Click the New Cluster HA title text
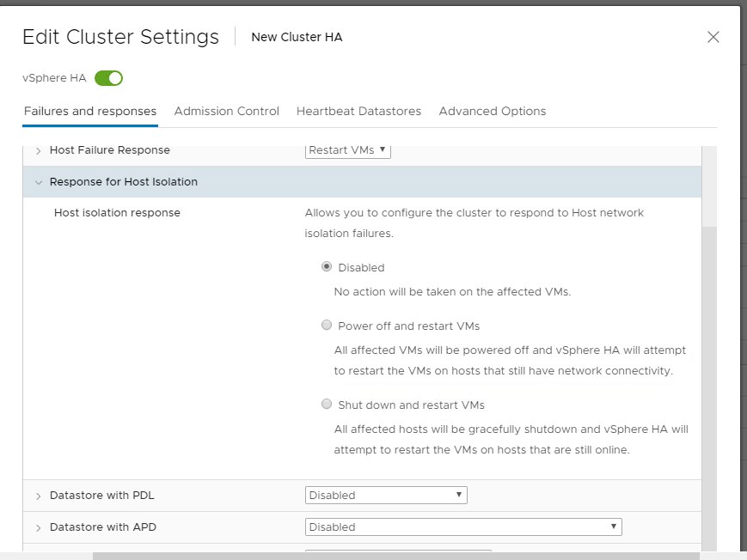Screen dimensions: 747x560 (x=297, y=37)
